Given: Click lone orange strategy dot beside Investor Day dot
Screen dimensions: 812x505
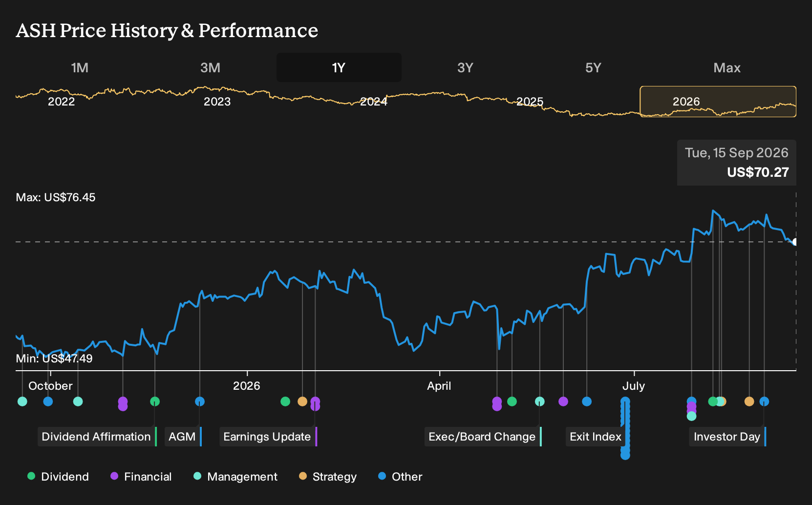Looking at the screenshot, I should pos(749,401).
